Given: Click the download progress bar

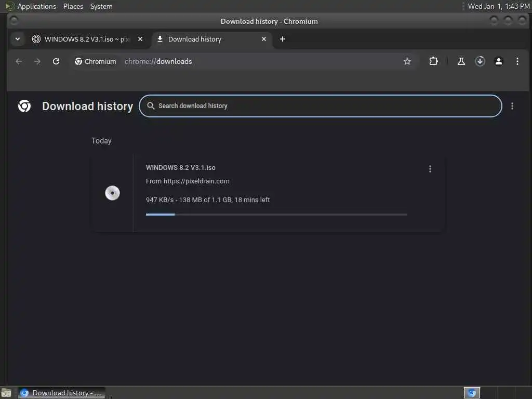Looking at the screenshot, I should pyautogui.click(x=276, y=215).
